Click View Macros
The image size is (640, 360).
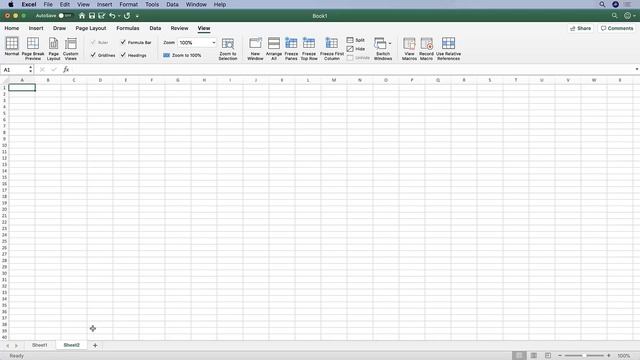tap(409, 48)
